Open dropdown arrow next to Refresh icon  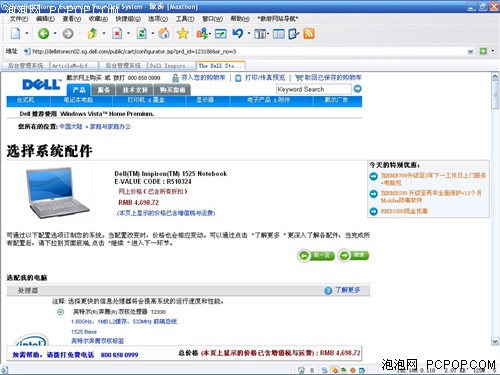[153, 34]
